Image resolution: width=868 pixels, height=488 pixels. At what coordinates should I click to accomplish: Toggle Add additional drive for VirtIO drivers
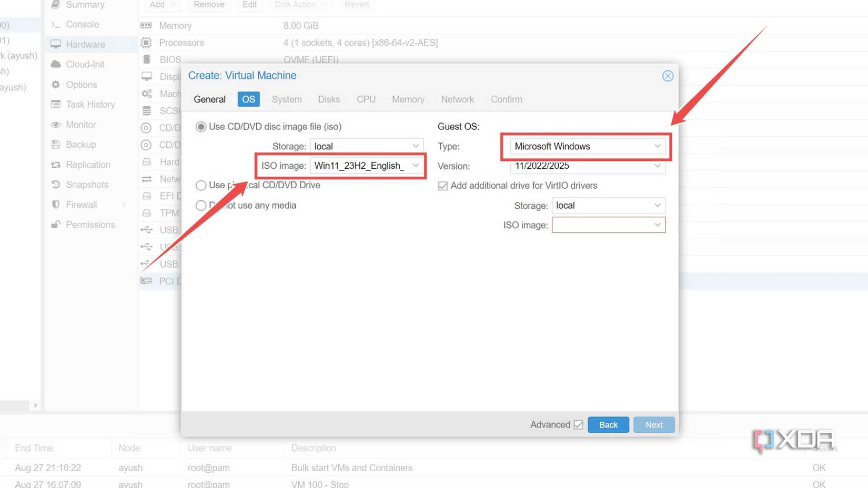(443, 186)
